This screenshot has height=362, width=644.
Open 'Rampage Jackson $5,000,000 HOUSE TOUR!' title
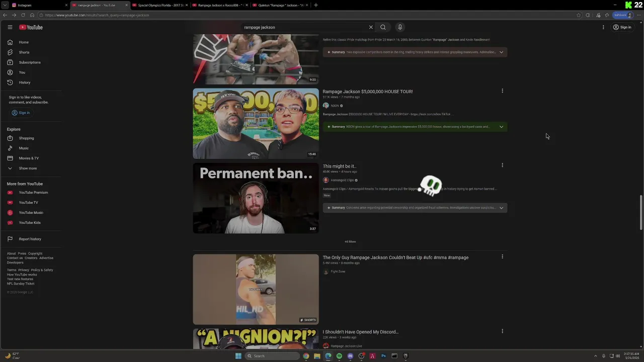coord(368,92)
